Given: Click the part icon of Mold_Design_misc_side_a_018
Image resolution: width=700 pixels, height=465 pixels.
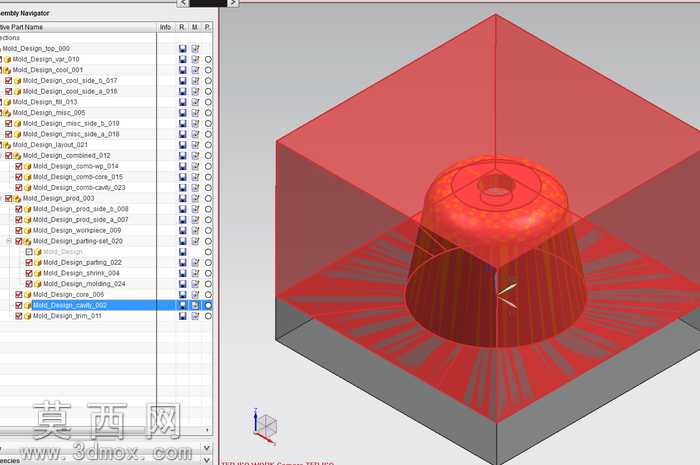Looking at the screenshot, I should 18,134.
